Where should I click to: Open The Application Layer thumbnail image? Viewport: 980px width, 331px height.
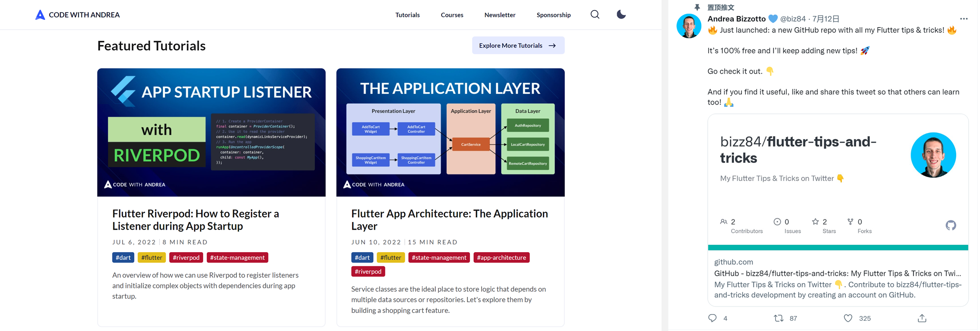coord(451,132)
